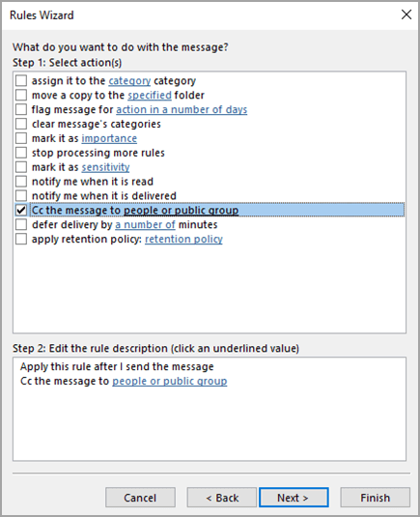This screenshot has width=420, height=517.
Task: Check the 'assign it to the category' checkbox
Action: click(x=21, y=80)
